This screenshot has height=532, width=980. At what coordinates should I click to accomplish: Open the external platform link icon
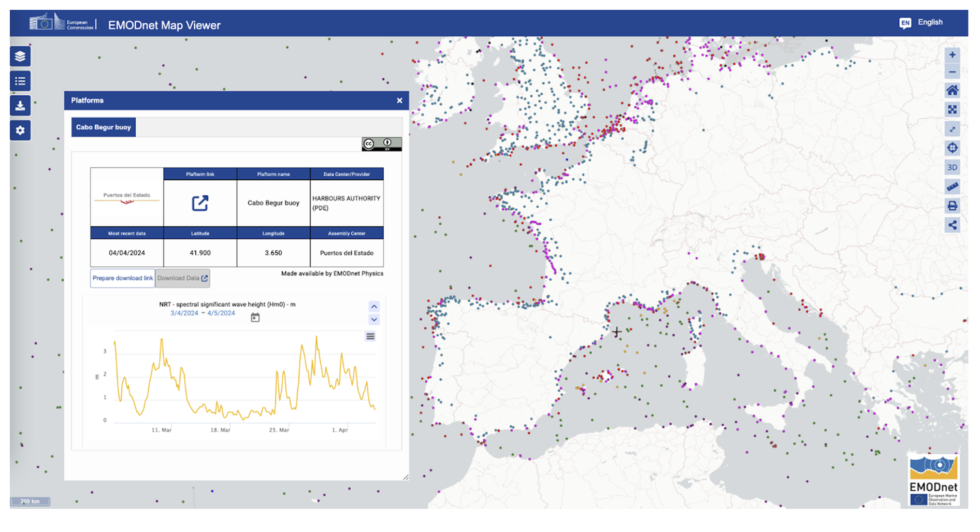[x=200, y=203]
